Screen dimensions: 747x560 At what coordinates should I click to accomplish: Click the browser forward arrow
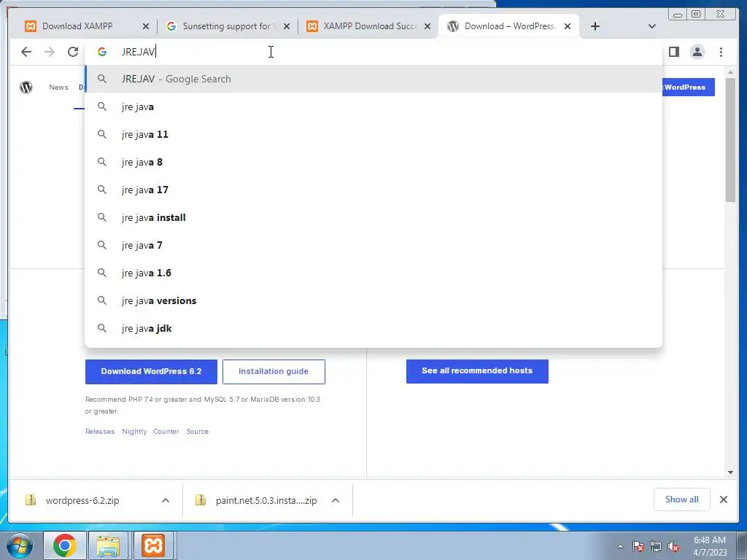coord(50,52)
